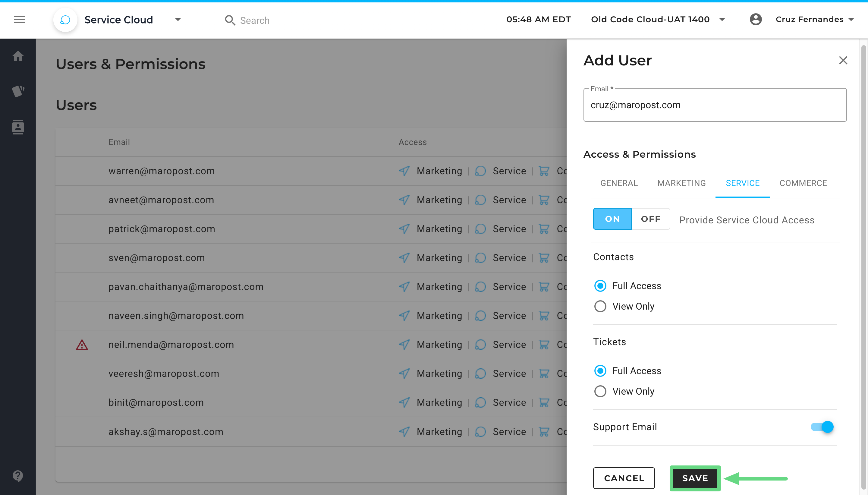Click the warning icon beside neil.menda
Screen dimensions: 868x495
[x=82, y=345]
